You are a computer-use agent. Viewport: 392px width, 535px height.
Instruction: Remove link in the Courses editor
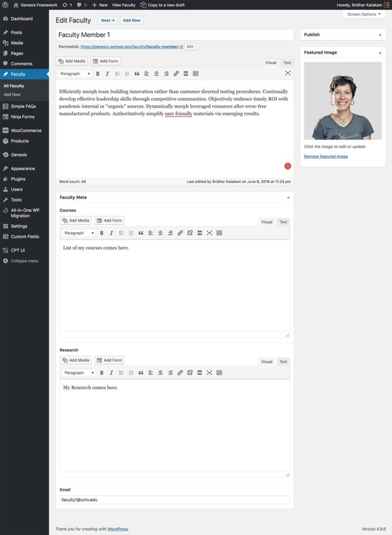coord(190,233)
